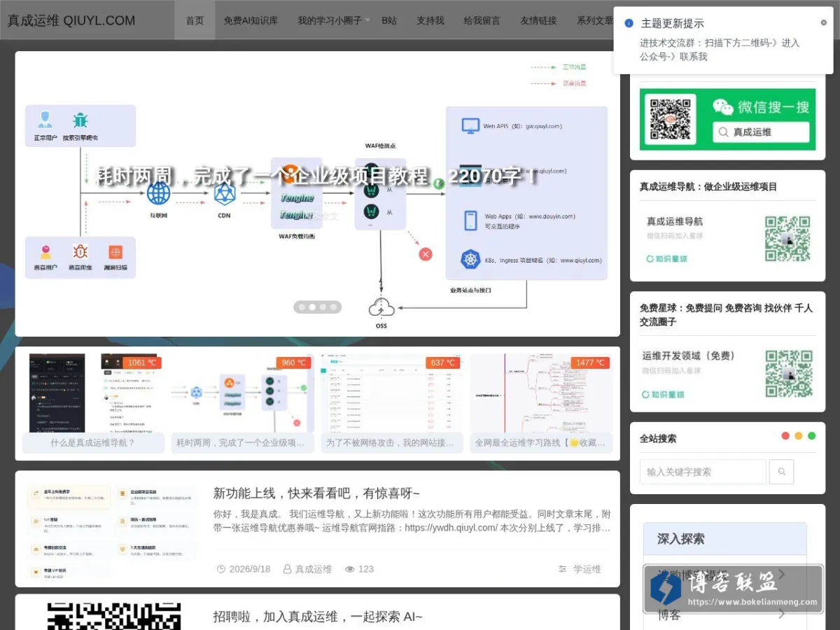This screenshot has height=630, width=840.
Task: Click the 全站搜索 heading
Action: (x=658, y=439)
